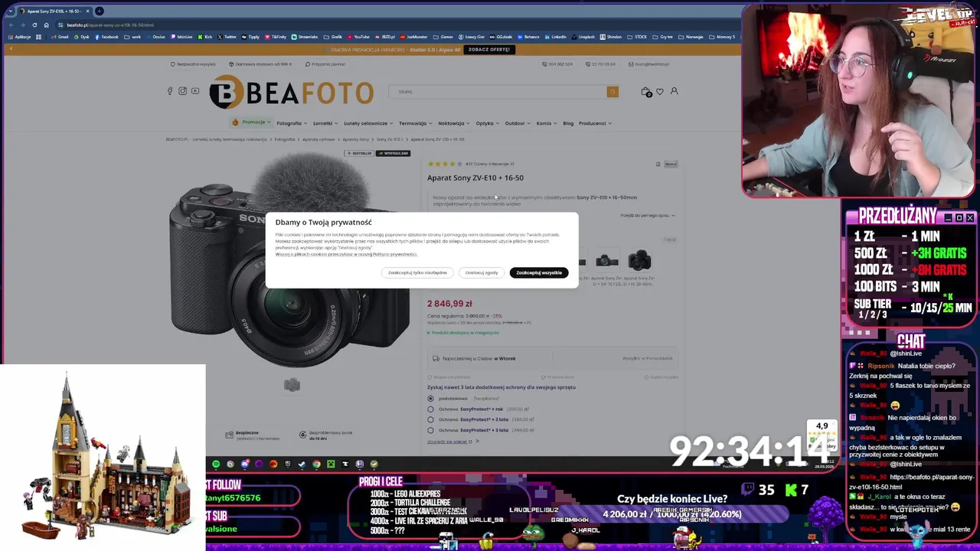The image size is (980, 551).
Task: Select the Aparat Sony browser tab
Action: (x=54, y=11)
